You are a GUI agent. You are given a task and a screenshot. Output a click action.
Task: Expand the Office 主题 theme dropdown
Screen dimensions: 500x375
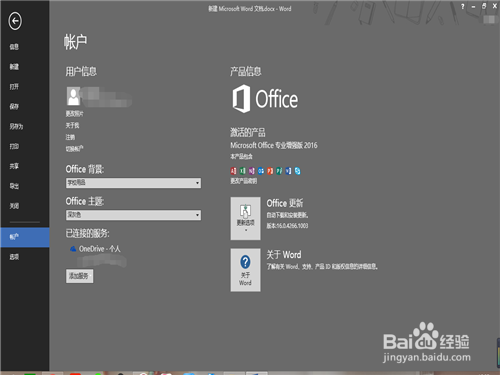coord(133,215)
